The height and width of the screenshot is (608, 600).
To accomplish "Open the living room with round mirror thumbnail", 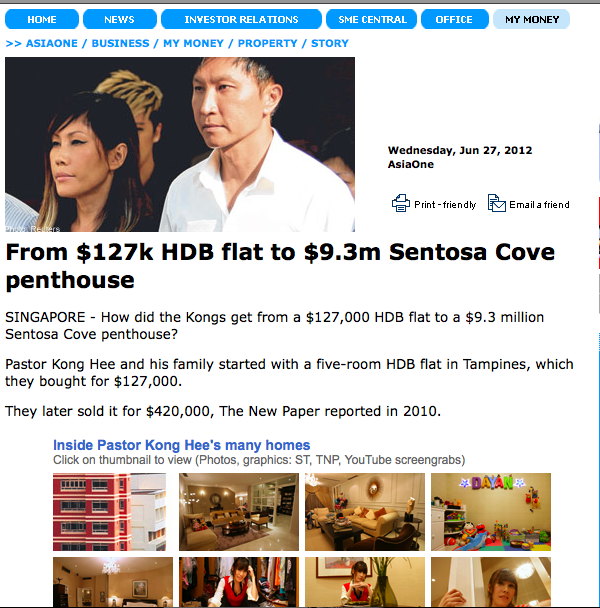I will [x=365, y=512].
